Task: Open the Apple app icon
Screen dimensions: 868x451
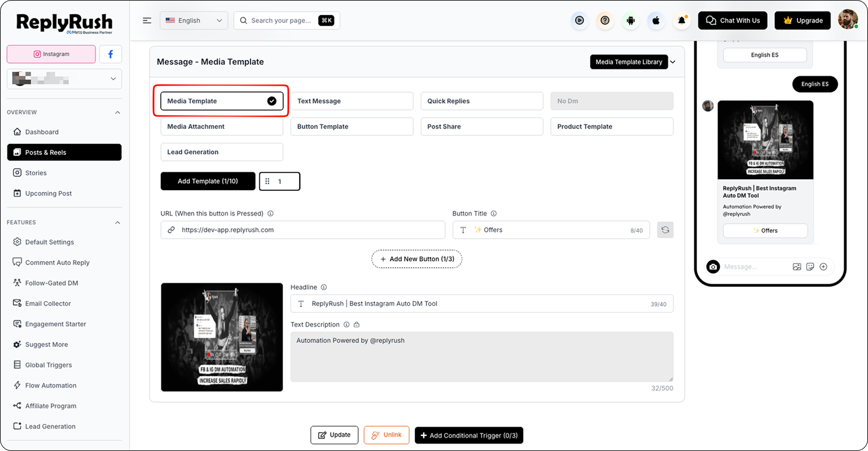Action: (x=656, y=20)
